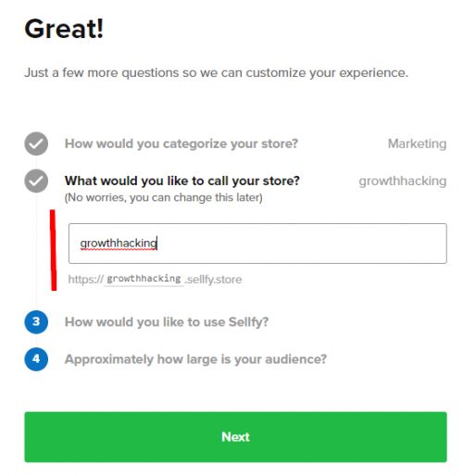Click the 'https://' URL prefix text
The image size is (463, 476).
pos(86,280)
